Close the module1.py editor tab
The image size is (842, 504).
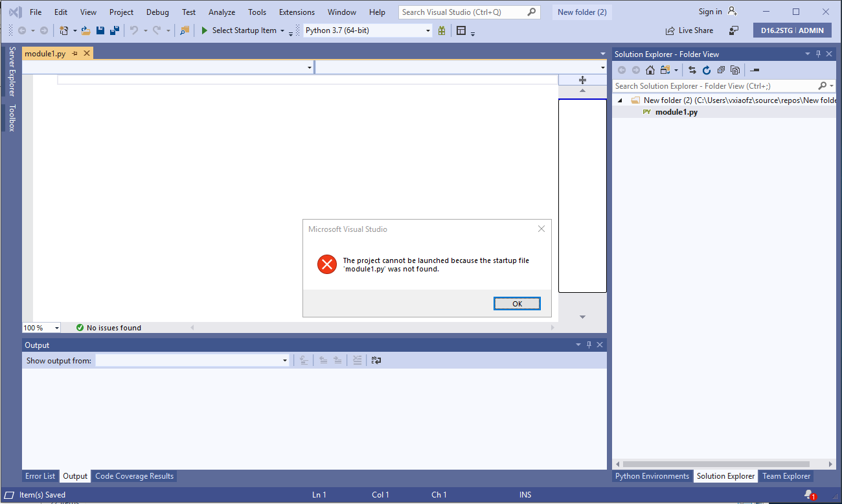coord(87,54)
